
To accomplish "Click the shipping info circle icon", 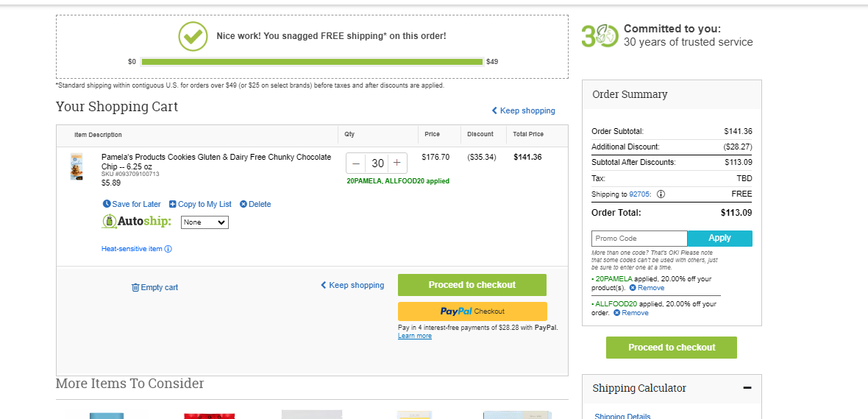I will (661, 194).
